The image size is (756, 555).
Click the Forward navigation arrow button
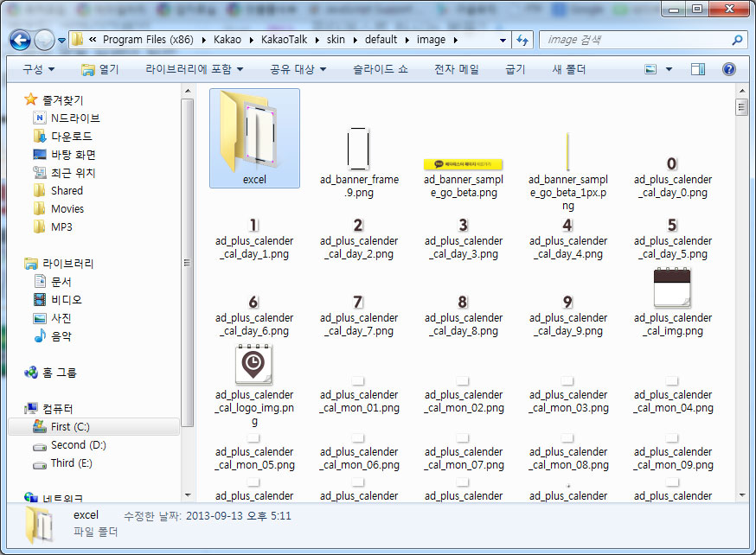point(44,40)
